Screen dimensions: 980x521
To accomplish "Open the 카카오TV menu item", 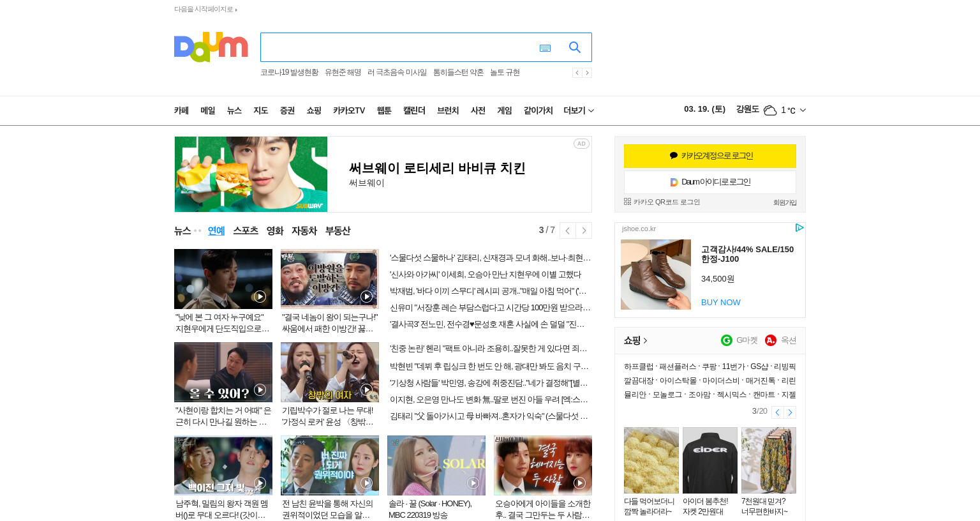I will (x=349, y=110).
